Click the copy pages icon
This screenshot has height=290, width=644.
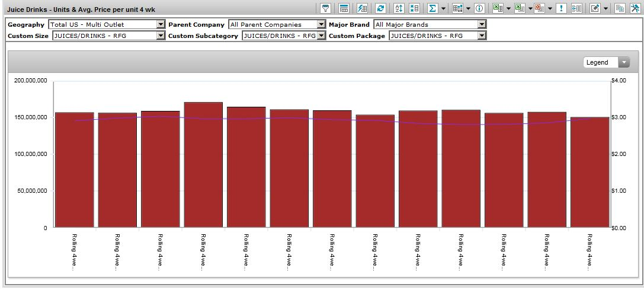pos(620,8)
